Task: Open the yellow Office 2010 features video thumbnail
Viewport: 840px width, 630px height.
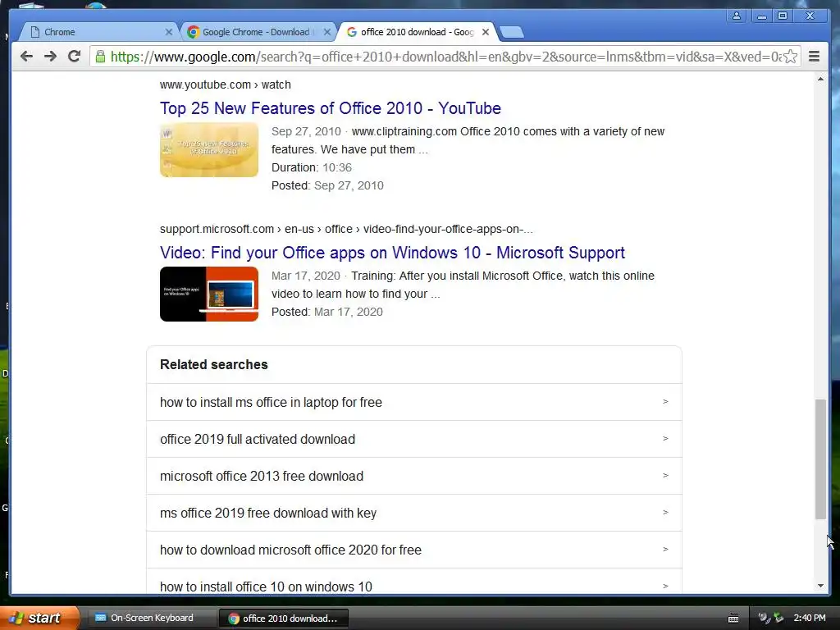Action: click(x=209, y=150)
